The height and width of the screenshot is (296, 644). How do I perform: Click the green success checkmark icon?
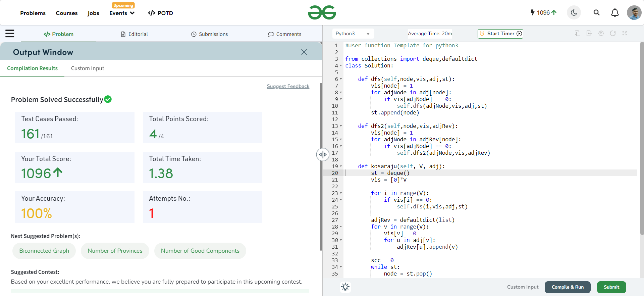[108, 99]
